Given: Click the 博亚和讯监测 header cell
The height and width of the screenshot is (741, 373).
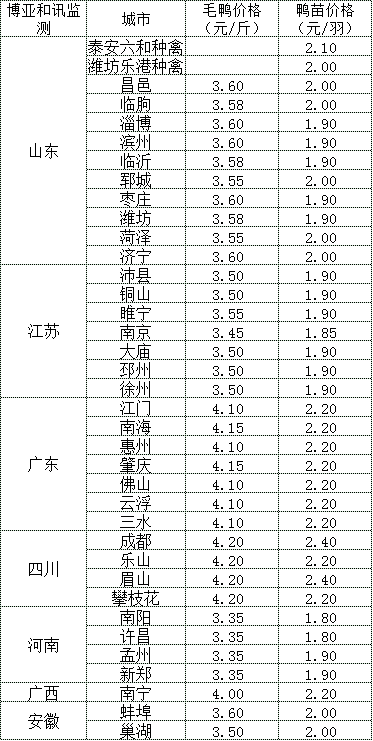Looking at the screenshot, I should pyautogui.click(x=43, y=19).
